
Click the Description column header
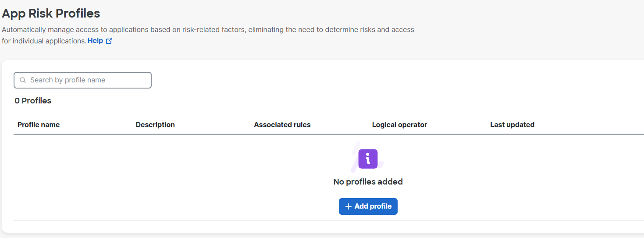point(155,124)
